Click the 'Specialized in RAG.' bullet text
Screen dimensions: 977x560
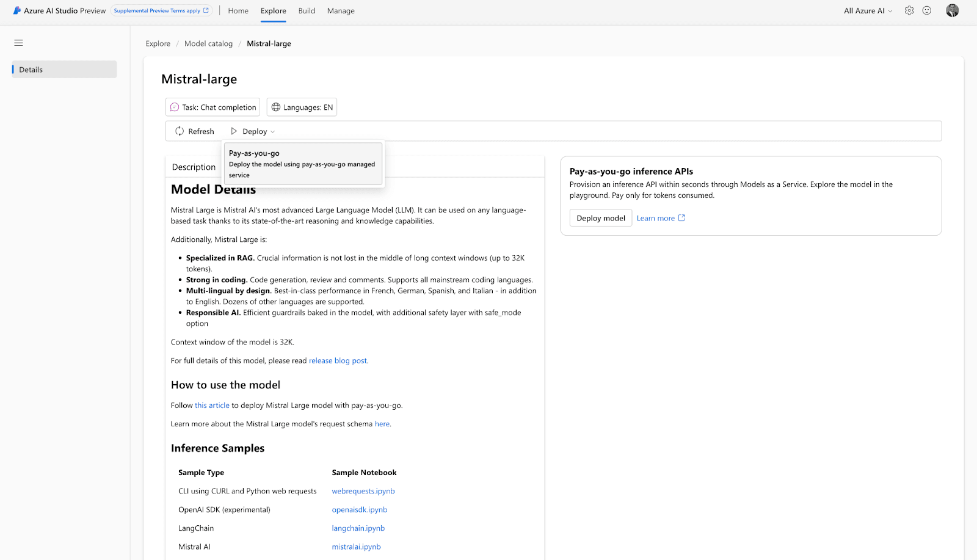coord(220,258)
